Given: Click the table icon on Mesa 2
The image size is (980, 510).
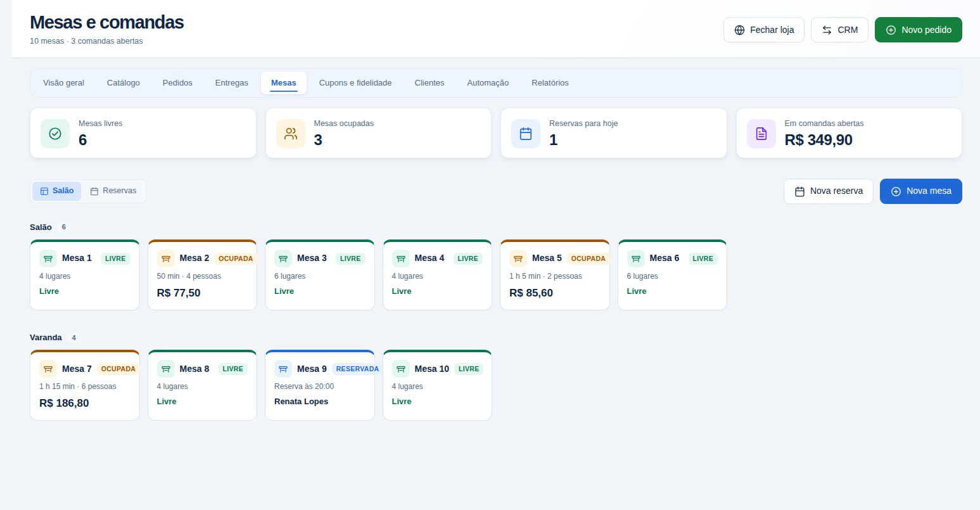Looking at the screenshot, I should (166, 258).
